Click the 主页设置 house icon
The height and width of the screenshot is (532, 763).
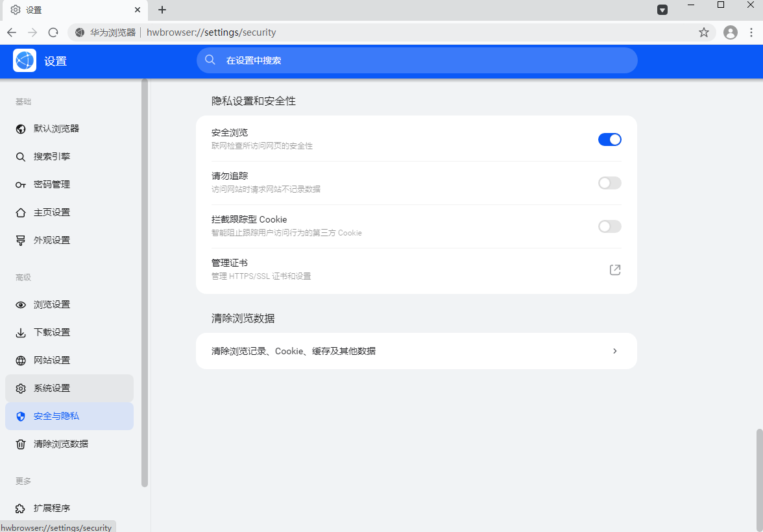point(20,212)
